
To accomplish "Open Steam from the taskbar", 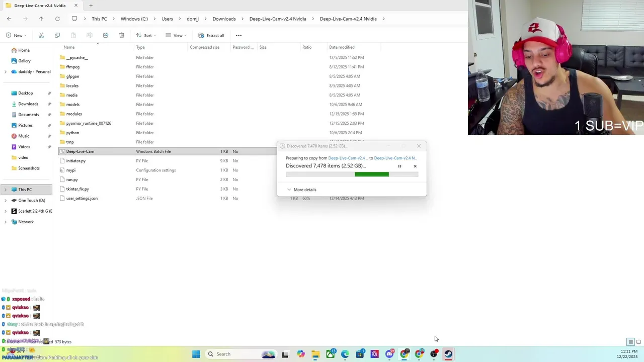I will (448, 354).
